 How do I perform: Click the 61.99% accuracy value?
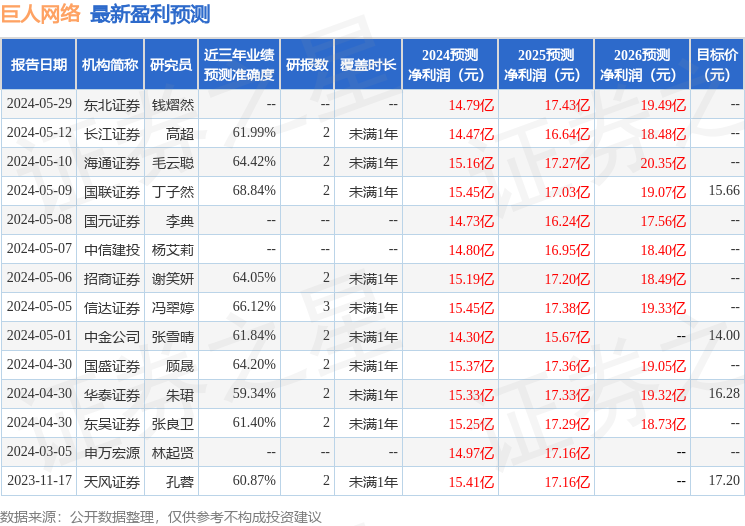pyautogui.click(x=254, y=133)
